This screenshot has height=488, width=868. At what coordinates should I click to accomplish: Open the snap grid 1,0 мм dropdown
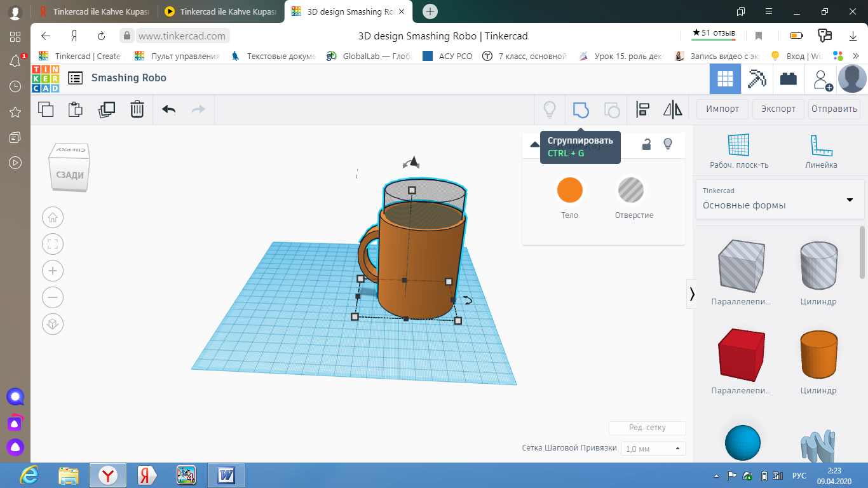click(x=653, y=449)
